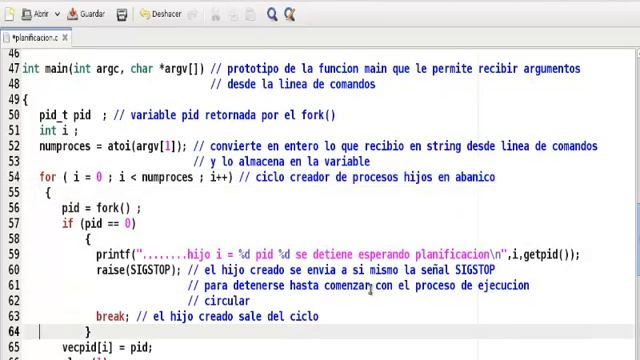The width and height of the screenshot is (640, 360).
Task: Click the Abrir (open file) button
Action: 35,14
